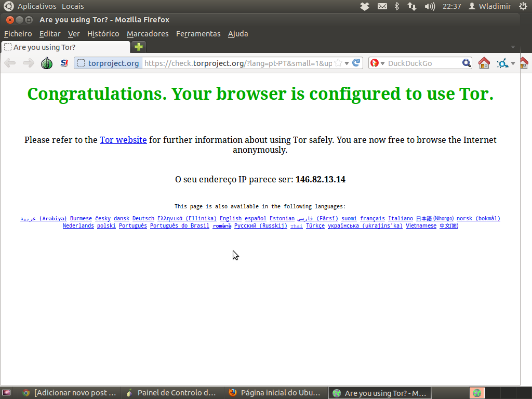This screenshot has height=399, width=532.
Task: Open the Editar menu
Action: [50, 34]
